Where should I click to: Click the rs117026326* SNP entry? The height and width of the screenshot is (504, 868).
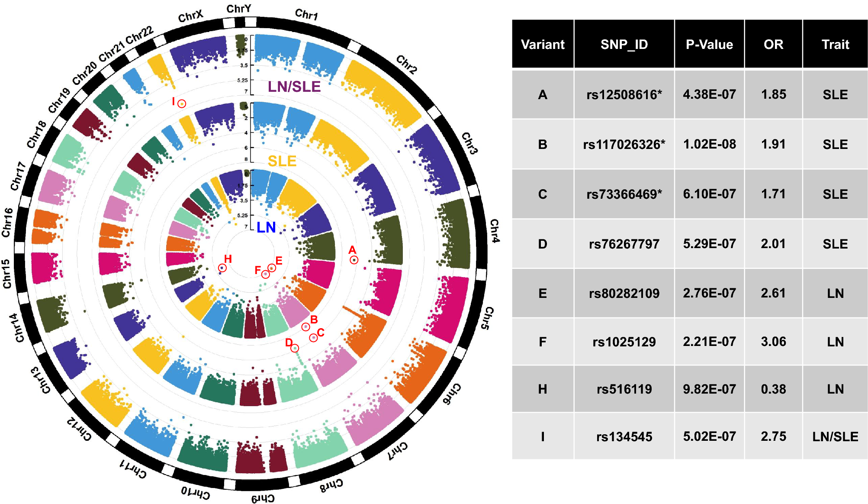pos(624,144)
